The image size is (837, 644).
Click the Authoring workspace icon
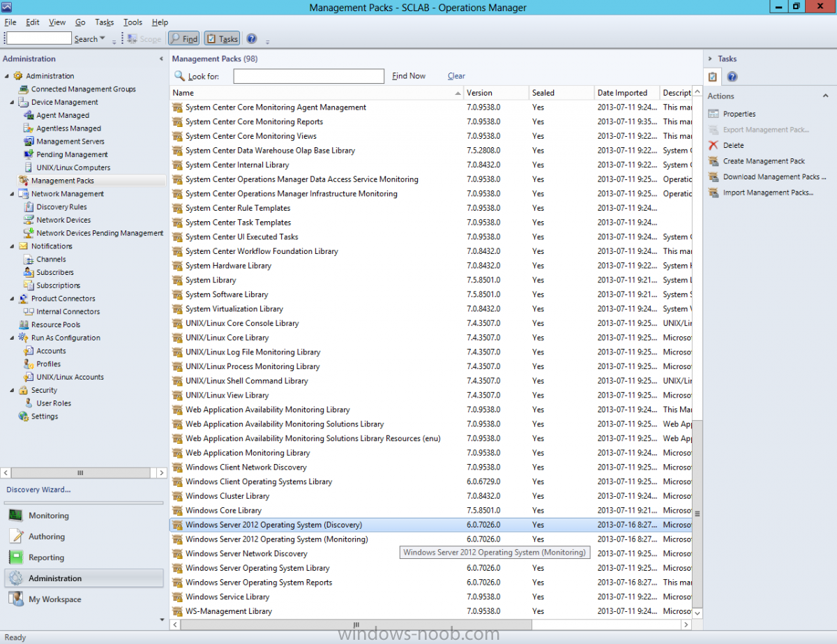[16, 537]
